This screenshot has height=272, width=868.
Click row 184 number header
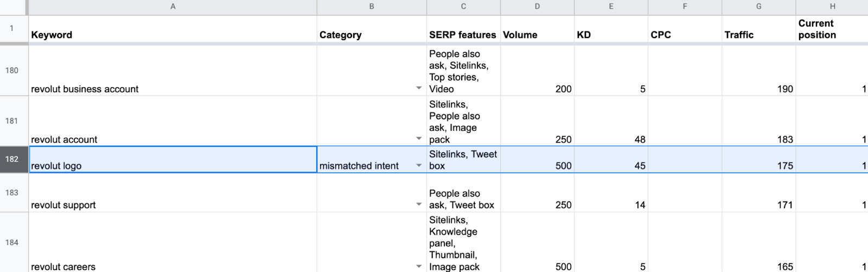(x=12, y=242)
